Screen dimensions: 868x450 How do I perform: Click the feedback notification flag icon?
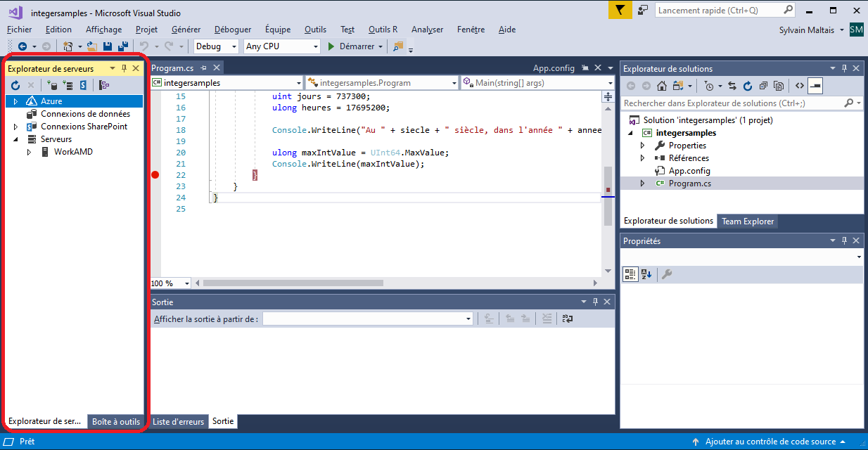[x=619, y=10]
